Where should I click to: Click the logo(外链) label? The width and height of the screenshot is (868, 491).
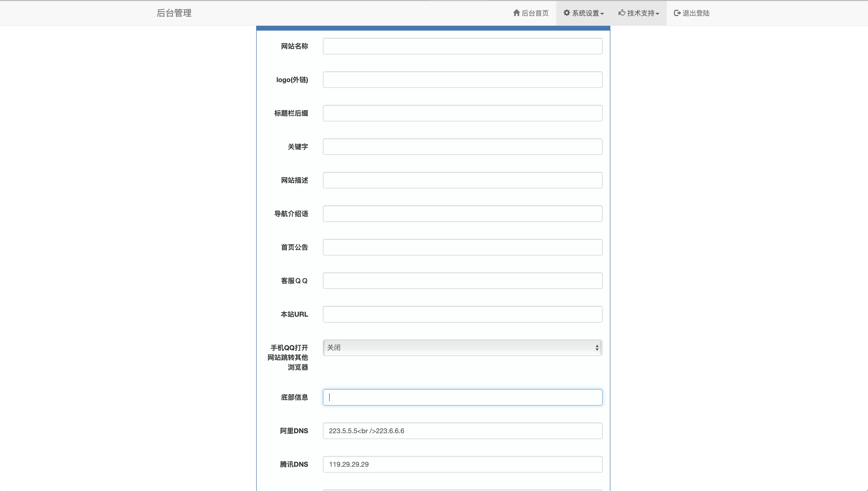292,80
